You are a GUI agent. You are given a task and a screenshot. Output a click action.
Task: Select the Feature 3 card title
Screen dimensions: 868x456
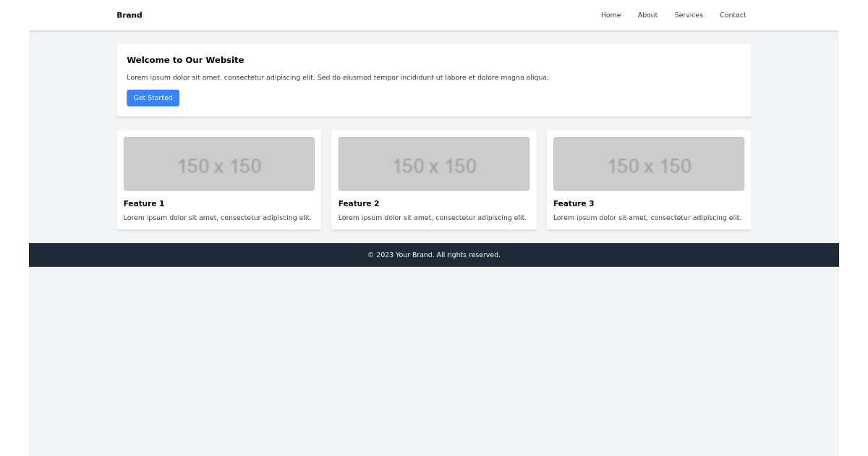point(573,203)
